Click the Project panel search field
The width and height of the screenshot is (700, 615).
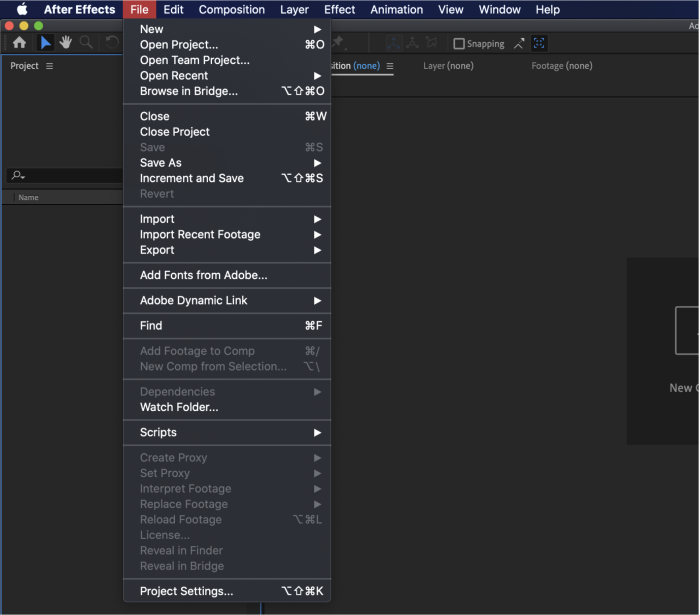tap(65, 175)
